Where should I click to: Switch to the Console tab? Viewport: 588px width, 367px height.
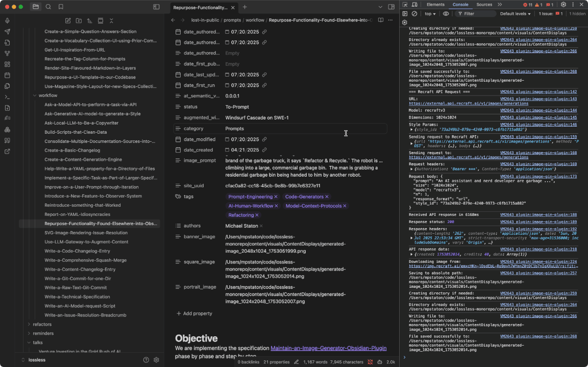click(460, 5)
